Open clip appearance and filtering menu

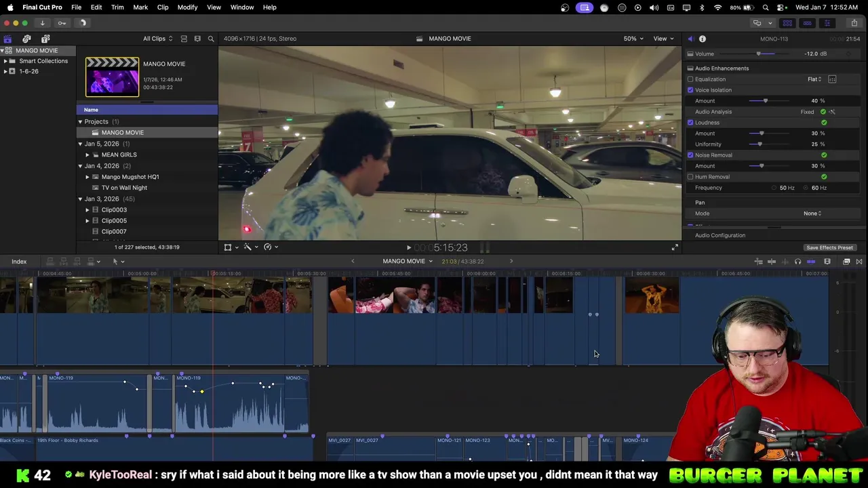click(197, 39)
